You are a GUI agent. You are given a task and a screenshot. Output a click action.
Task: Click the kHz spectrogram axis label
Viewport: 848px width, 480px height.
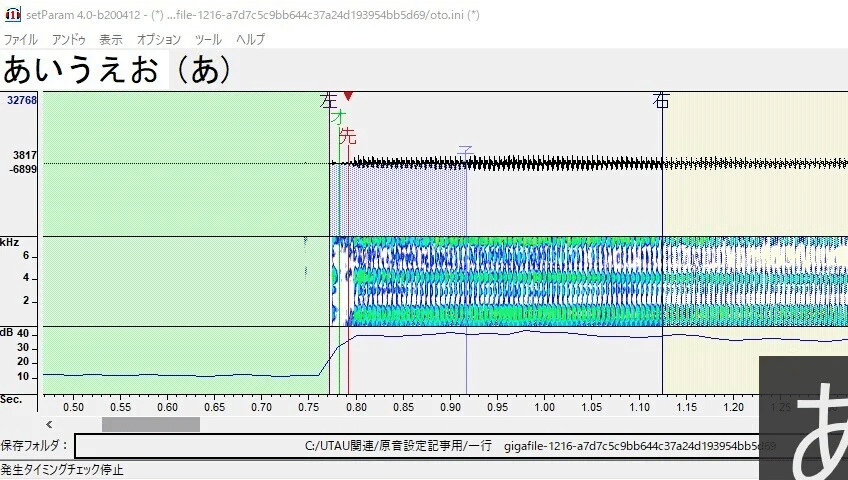click(x=9, y=243)
